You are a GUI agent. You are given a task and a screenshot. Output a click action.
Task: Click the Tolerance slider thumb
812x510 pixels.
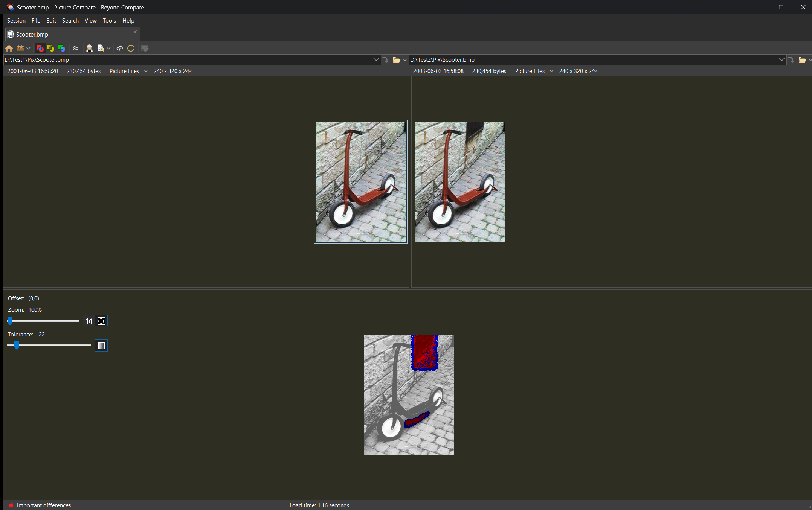[17, 345]
